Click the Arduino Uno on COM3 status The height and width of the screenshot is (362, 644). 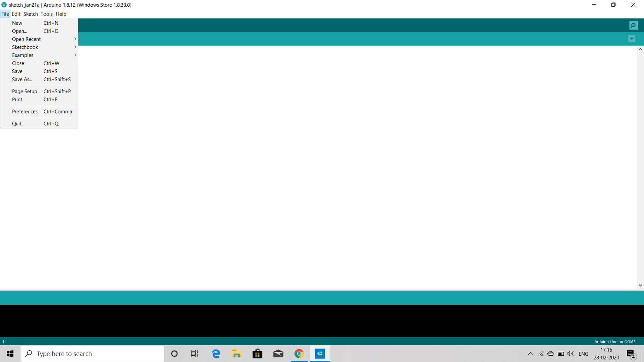615,342
